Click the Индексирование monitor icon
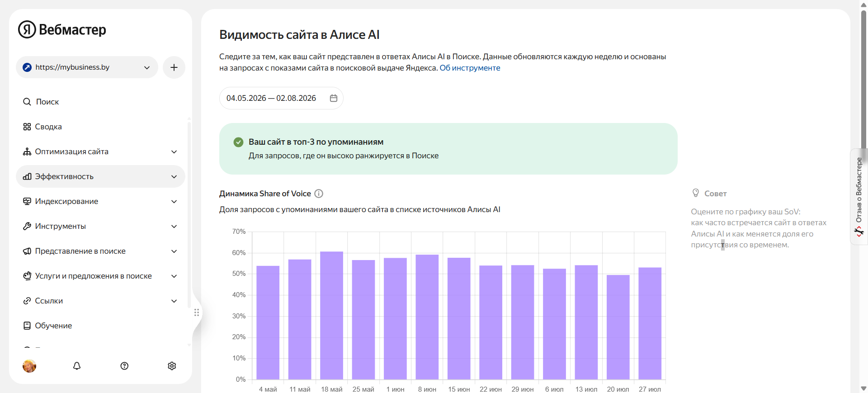Viewport: 868px width, 393px height. point(27,201)
